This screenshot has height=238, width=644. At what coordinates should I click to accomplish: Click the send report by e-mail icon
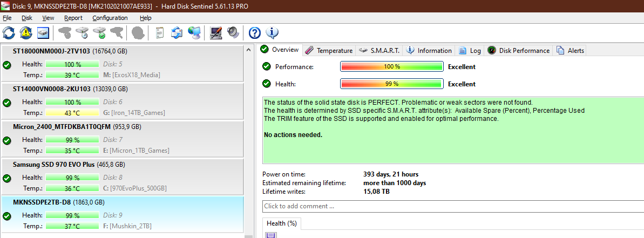[x=177, y=33]
